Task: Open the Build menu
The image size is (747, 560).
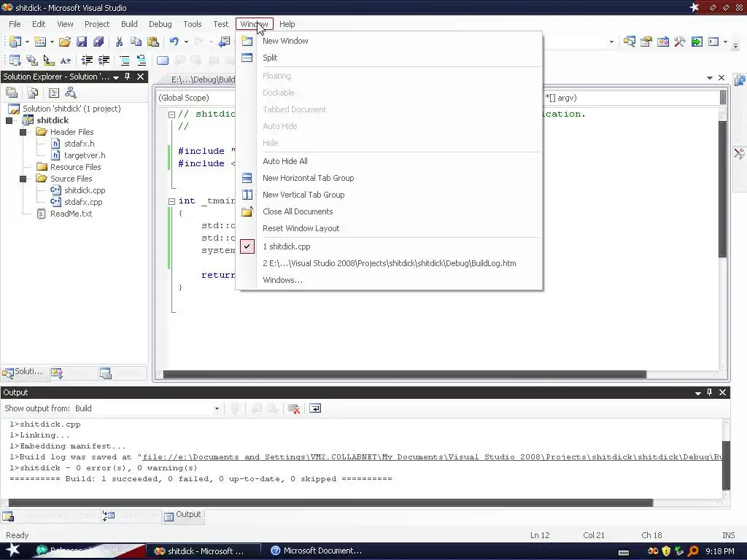Action: 129,24
